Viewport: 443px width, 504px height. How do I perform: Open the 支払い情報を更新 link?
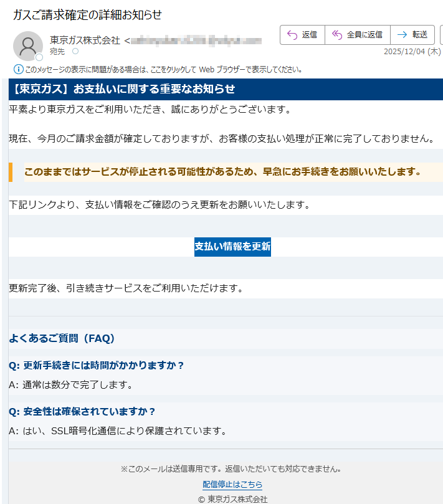click(232, 247)
